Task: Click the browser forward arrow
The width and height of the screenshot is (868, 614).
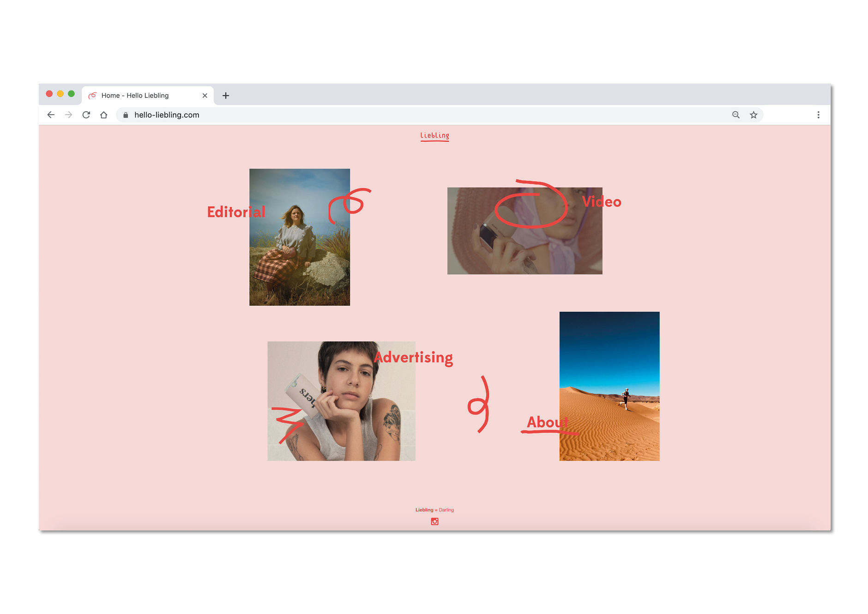Action: click(x=68, y=115)
